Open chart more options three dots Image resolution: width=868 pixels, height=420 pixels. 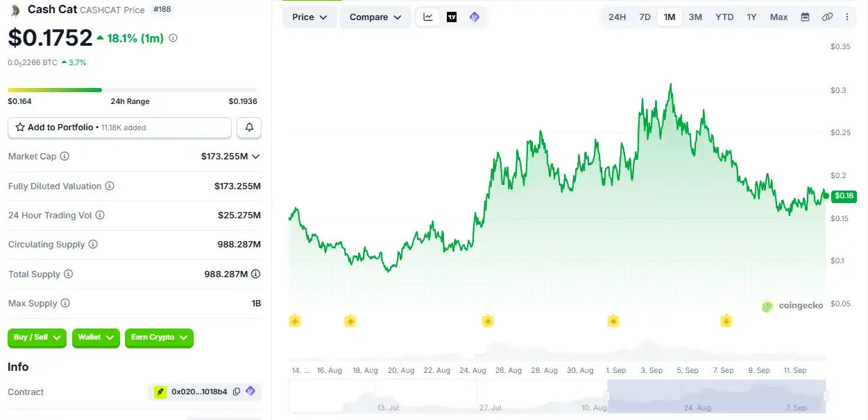pos(847,17)
